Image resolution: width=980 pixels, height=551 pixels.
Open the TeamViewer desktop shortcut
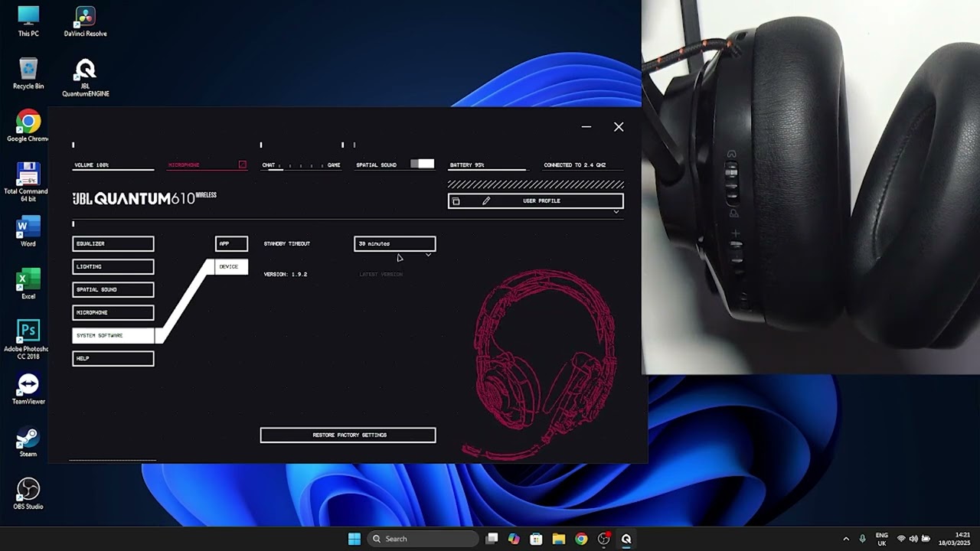(28, 389)
